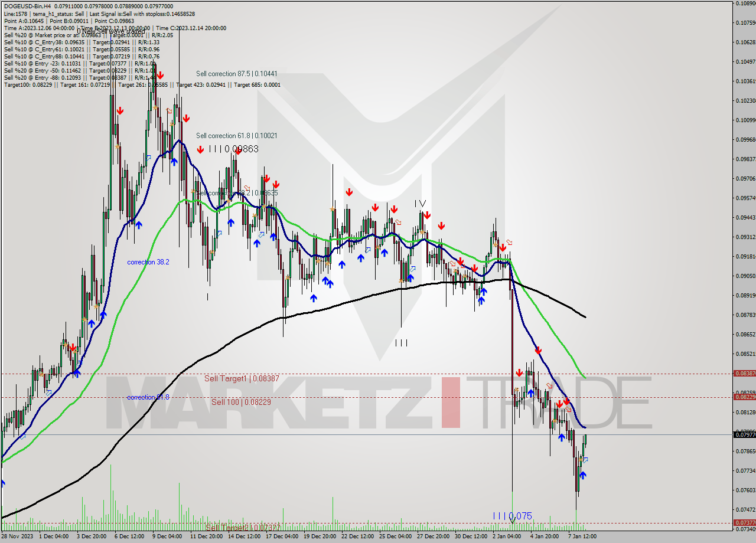Click the '30 Dec 12:00' date axis label
The width and height of the screenshot is (756, 543).
click(x=471, y=537)
